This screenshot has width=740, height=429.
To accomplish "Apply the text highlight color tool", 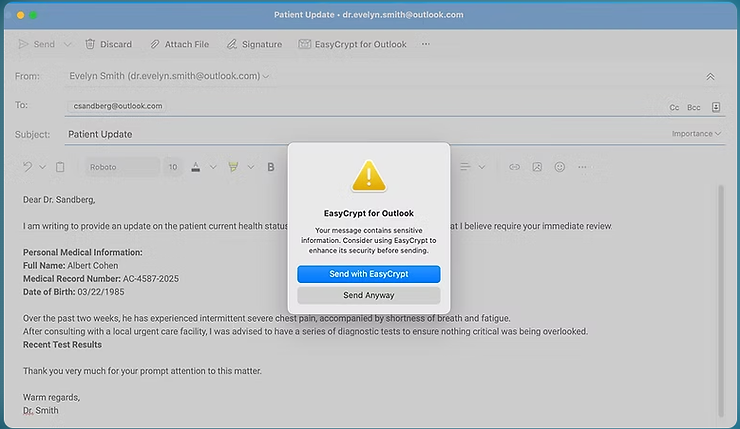I will click(x=233, y=167).
